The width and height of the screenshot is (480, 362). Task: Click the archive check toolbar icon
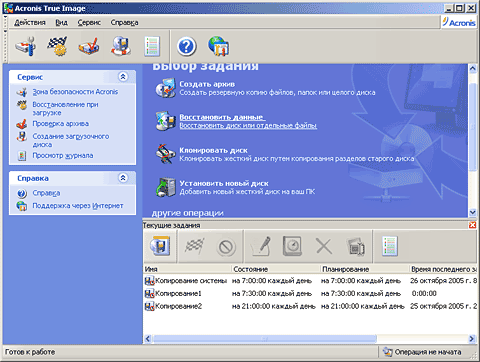click(x=89, y=46)
